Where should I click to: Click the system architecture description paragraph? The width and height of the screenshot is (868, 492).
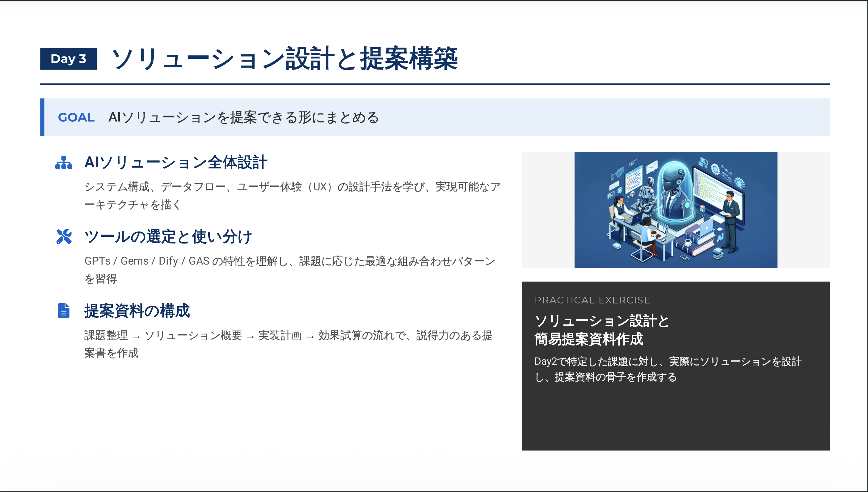click(292, 195)
